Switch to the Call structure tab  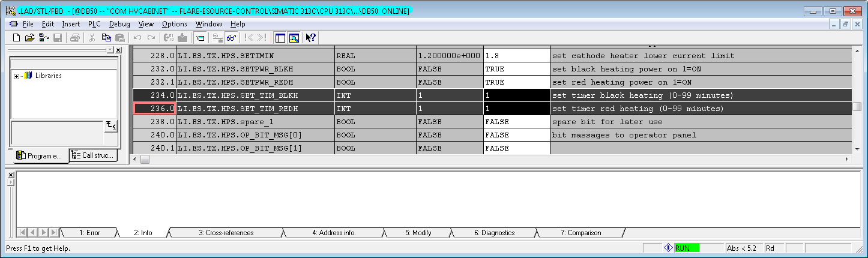[x=94, y=156]
